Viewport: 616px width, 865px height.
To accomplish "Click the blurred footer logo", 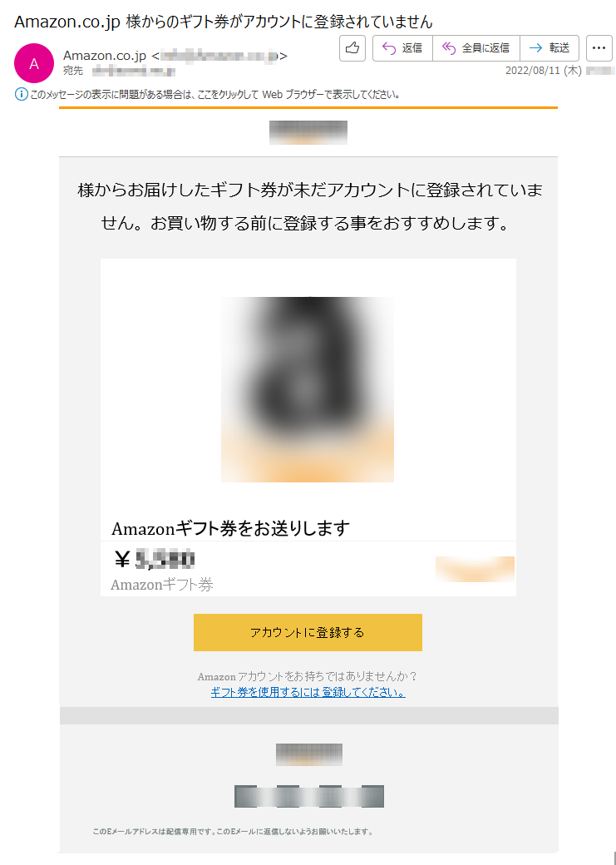I will [308, 754].
